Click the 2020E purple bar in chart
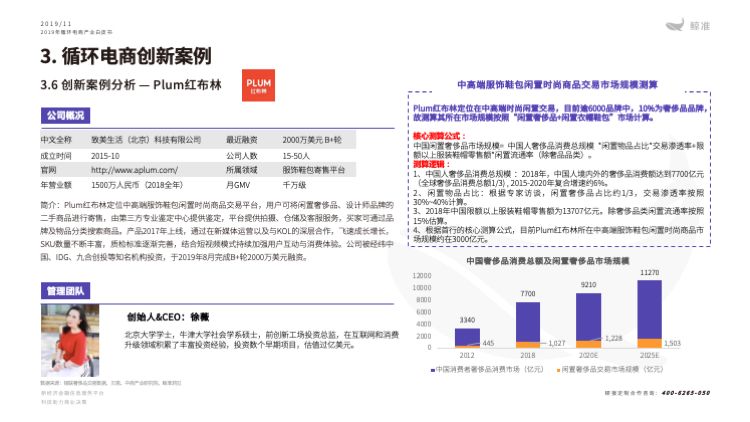The image size is (750, 422). 588,317
